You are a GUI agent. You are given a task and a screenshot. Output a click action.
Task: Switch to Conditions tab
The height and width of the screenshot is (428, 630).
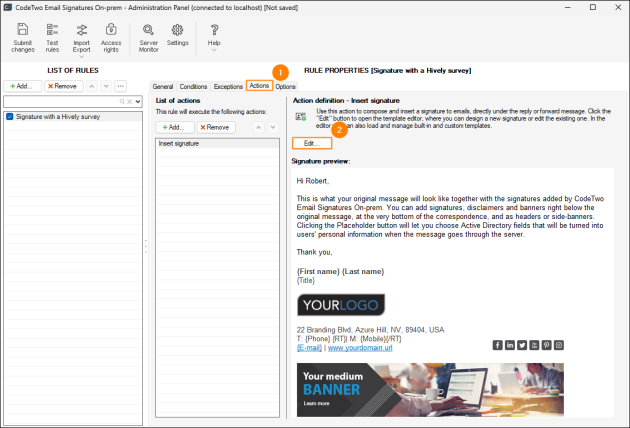(193, 86)
